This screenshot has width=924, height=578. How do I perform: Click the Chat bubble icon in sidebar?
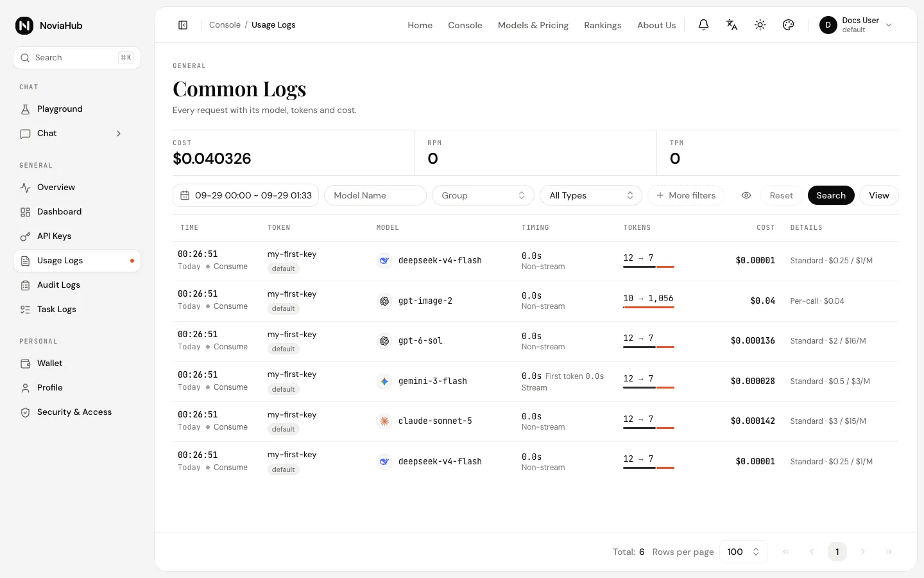pos(26,134)
